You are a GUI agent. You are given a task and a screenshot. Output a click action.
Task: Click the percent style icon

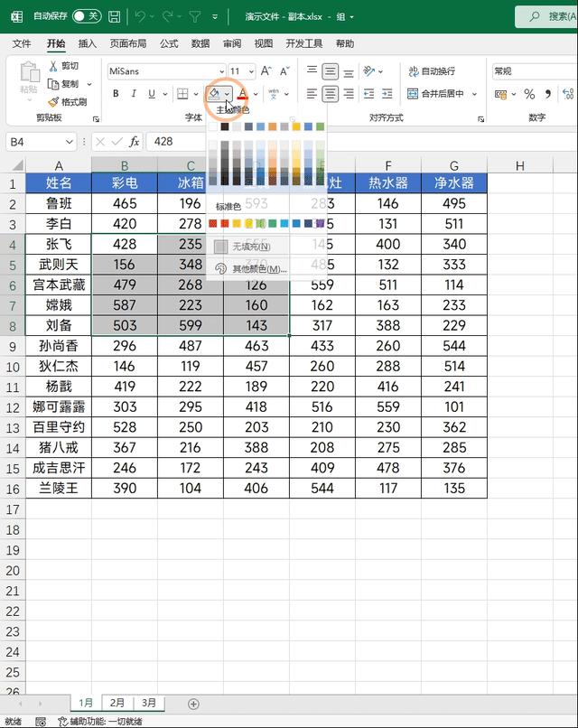(x=529, y=94)
